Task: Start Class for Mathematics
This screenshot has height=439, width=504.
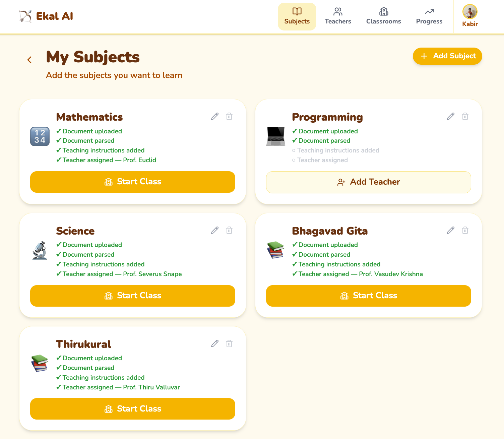Action: [133, 182]
